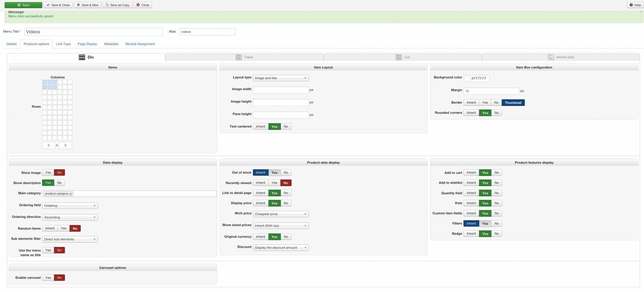Set Link to detail page to No
The height and width of the screenshot is (292, 644).
click(x=286, y=193)
